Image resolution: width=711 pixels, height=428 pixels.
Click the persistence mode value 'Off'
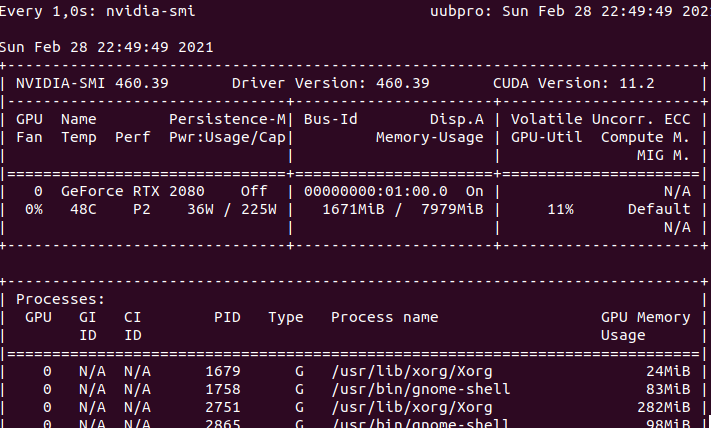coord(254,191)
